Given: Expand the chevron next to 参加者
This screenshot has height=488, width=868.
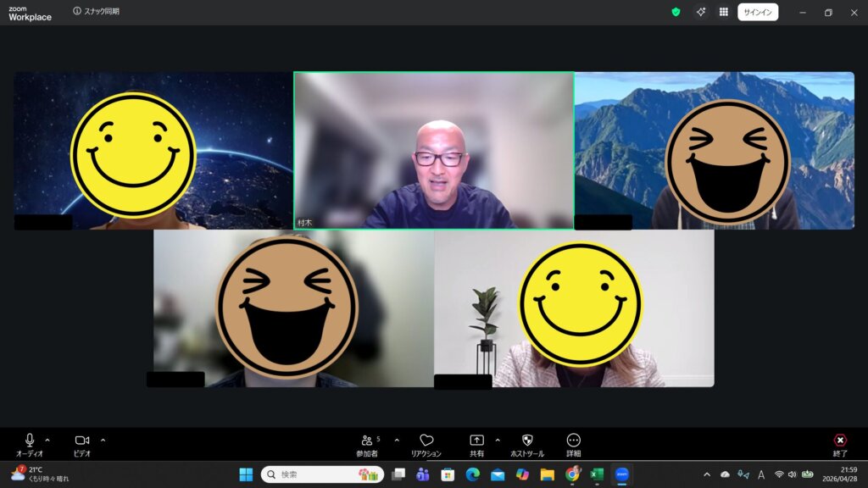Looking at the screenshot, I should [397, 440].
